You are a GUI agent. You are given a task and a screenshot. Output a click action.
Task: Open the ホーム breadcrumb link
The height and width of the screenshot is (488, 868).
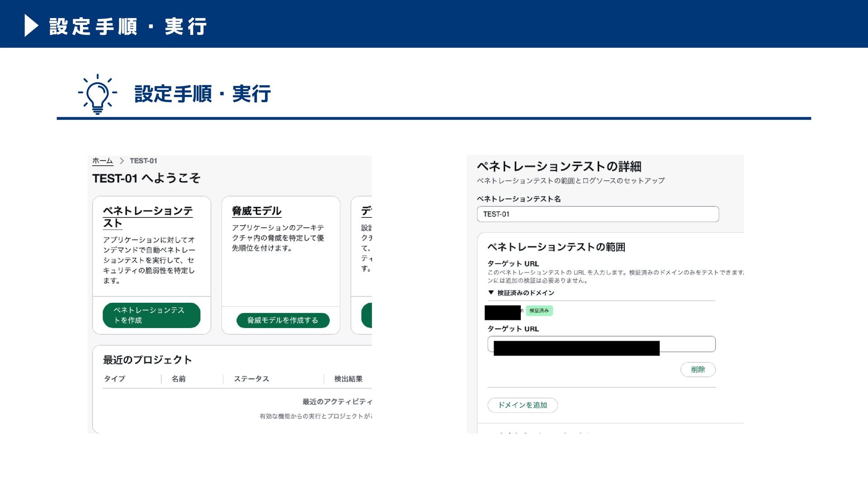pos(103,161)
